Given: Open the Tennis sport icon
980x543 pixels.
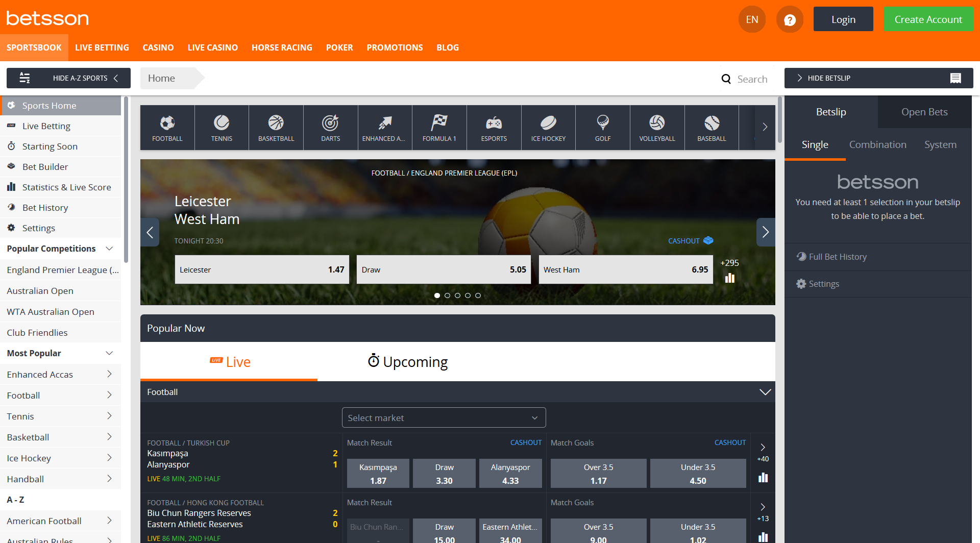Looking at the screenshot, I should pyautogui.click(x=222, y=122).
